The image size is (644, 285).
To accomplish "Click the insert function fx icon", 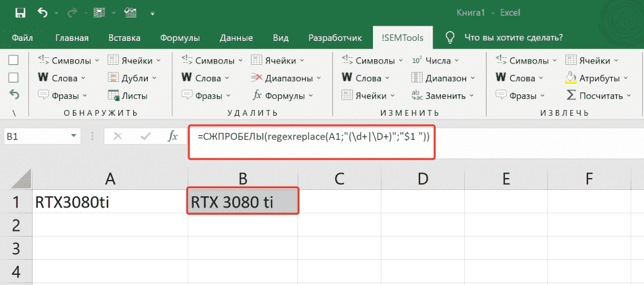I will pos(172,136).
